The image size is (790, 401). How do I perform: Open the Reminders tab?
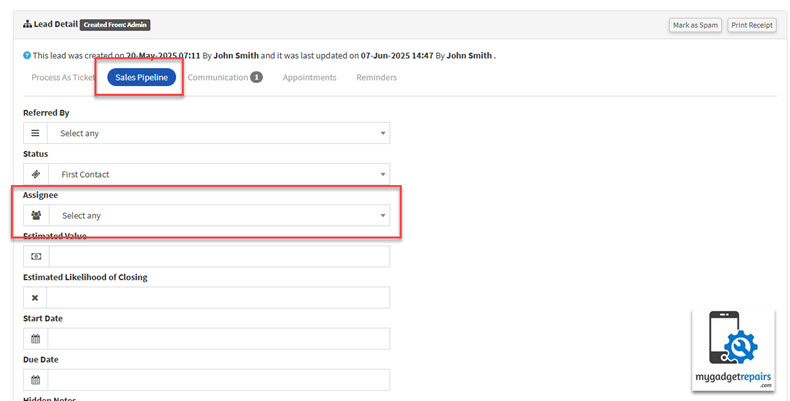coord(376,78)
